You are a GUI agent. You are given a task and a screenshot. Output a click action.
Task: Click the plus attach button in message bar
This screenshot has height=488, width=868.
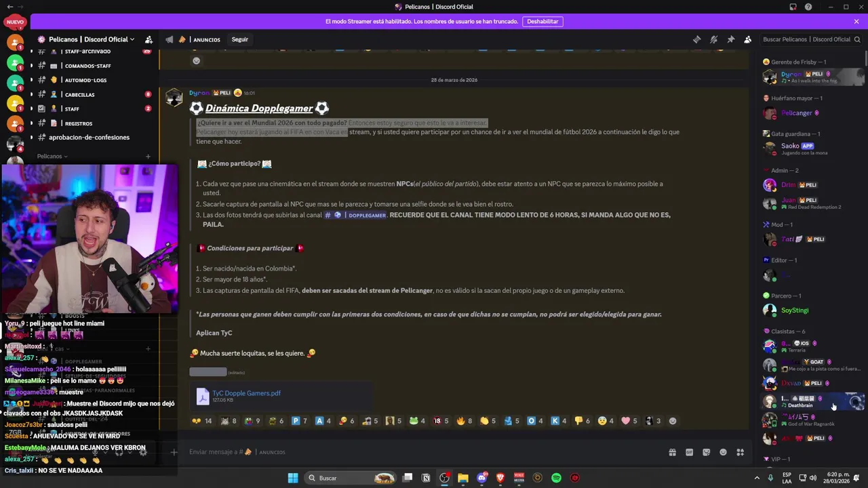pos(174,452)
